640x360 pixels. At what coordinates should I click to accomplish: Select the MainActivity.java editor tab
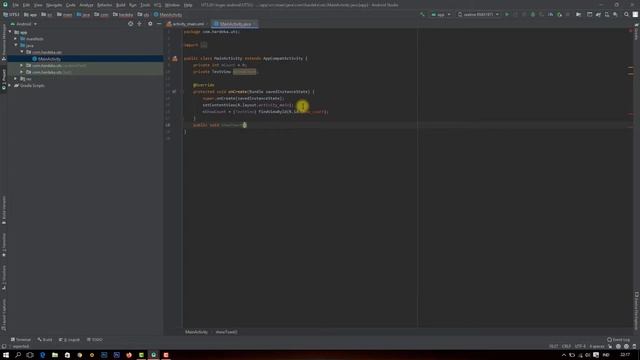click(235, 24)
